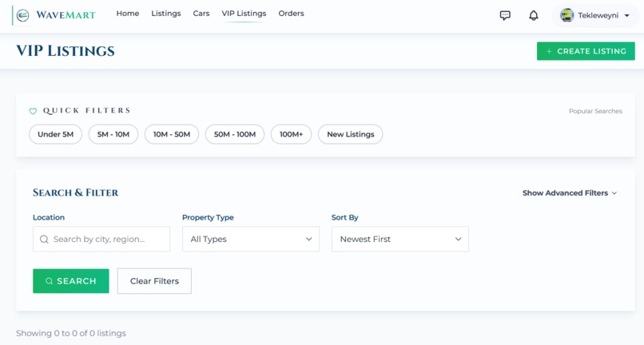The width and height of the screenshot is (644, 345).
Task: Go to the Home page
Action: tap(128, 14)
